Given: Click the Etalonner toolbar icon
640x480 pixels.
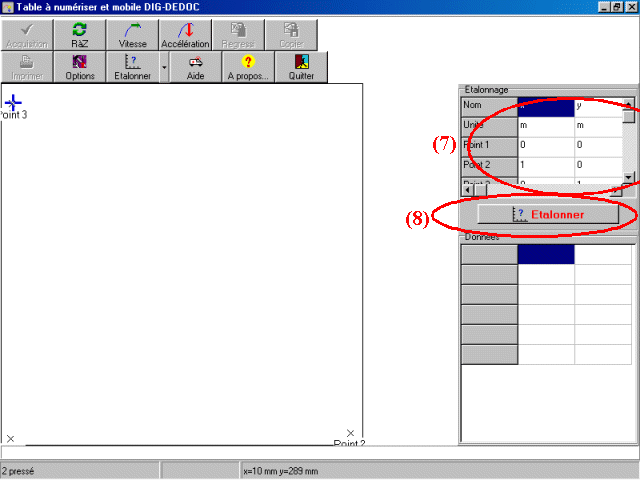Looking at the screenshot, I should (132, 68).
